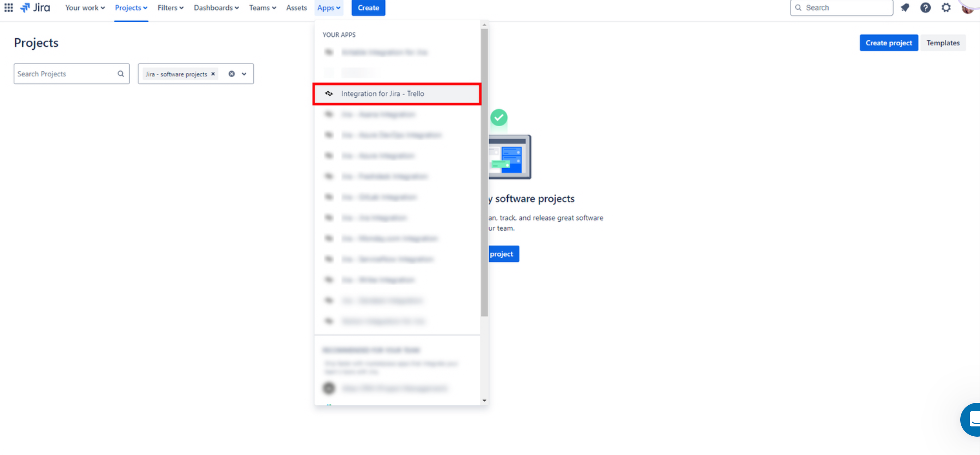Click the Jira logo
Viewport: 980px width, 455px height.
(35, 8)
